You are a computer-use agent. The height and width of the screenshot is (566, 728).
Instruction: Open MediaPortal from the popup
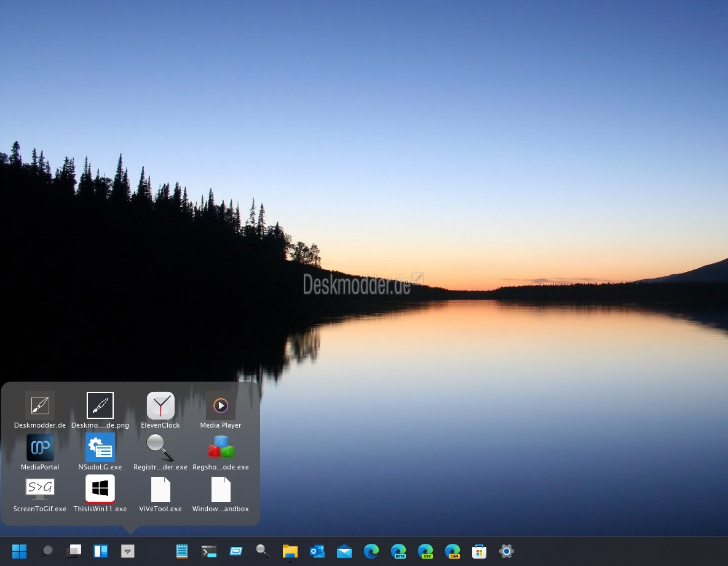[x=40, y=448]
